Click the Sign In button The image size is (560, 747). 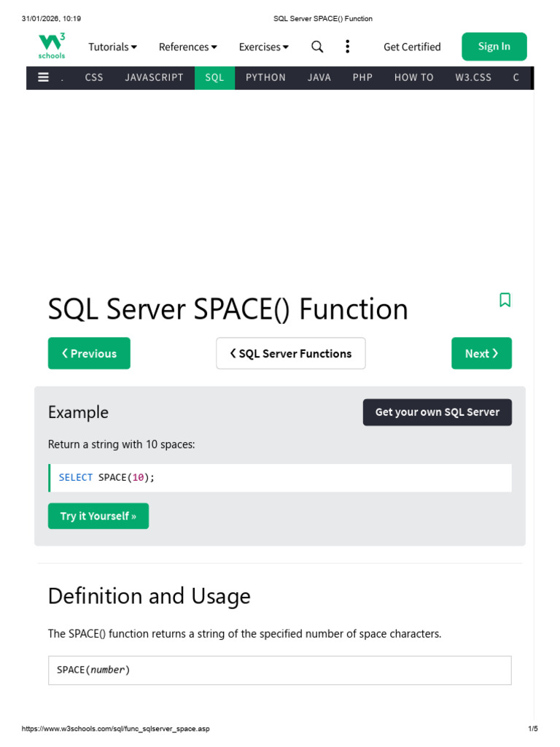click(x=494, y=46)
